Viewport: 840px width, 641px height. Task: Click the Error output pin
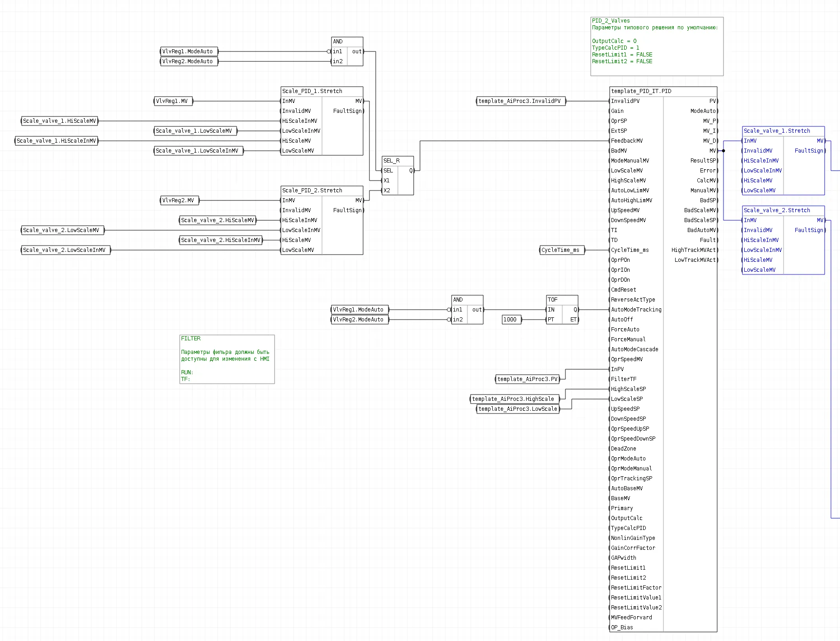point(708,171)
